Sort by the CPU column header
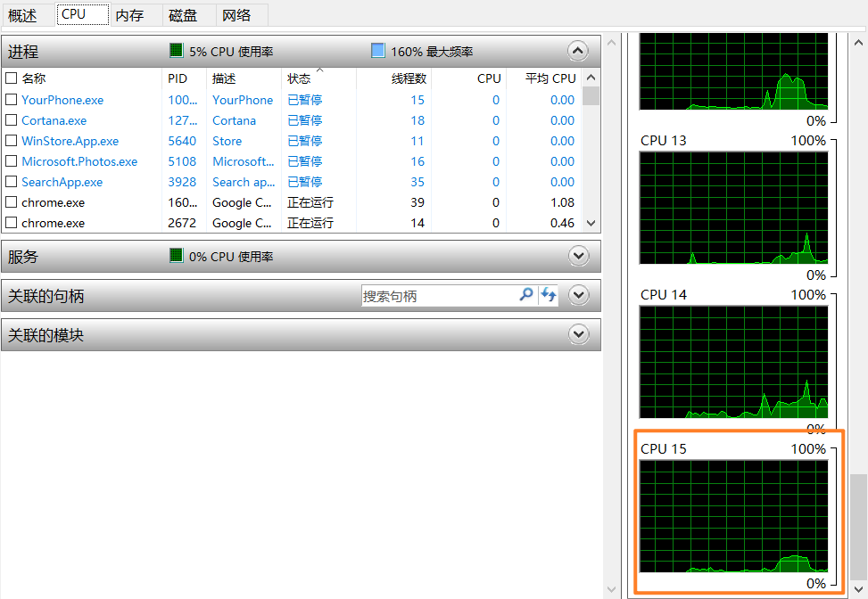 pyautogui.click(x=489, y=78)
